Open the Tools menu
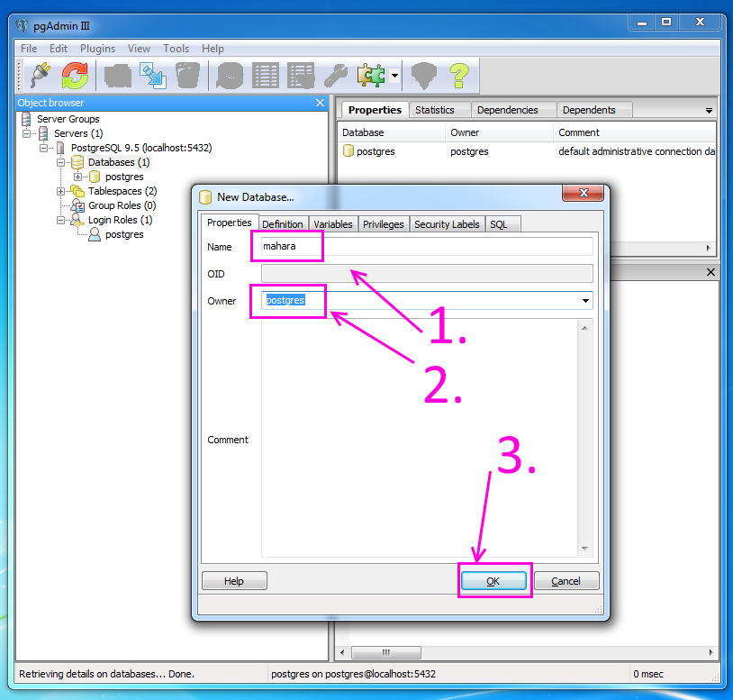The width and height of the screenshot is (733, 700). point(176,49)
